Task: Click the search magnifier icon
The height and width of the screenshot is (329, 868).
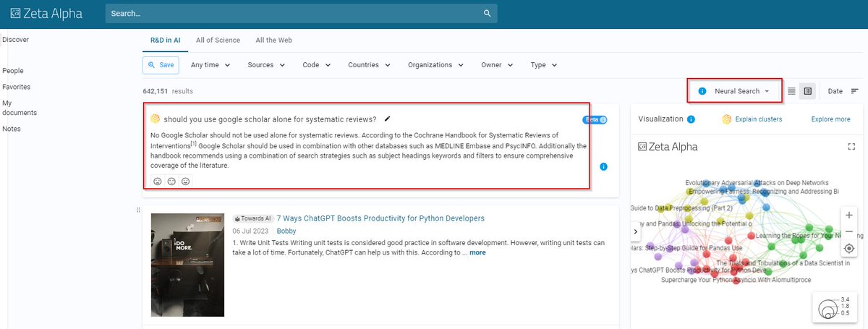Action: tap(488, 14)
